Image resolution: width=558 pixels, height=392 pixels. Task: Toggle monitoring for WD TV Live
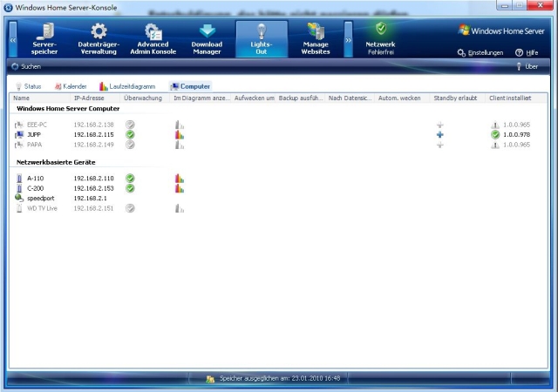130,208
